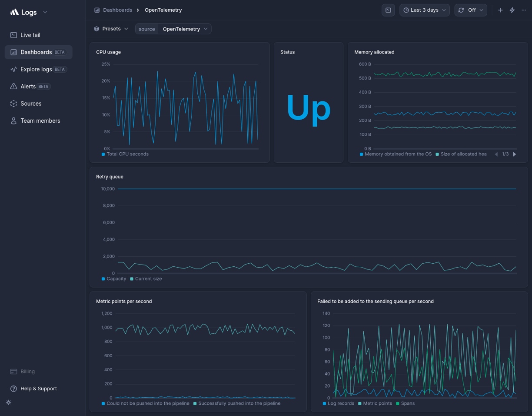
Task: Open the more options ellipsis menu
Action: tap(524, 10)
